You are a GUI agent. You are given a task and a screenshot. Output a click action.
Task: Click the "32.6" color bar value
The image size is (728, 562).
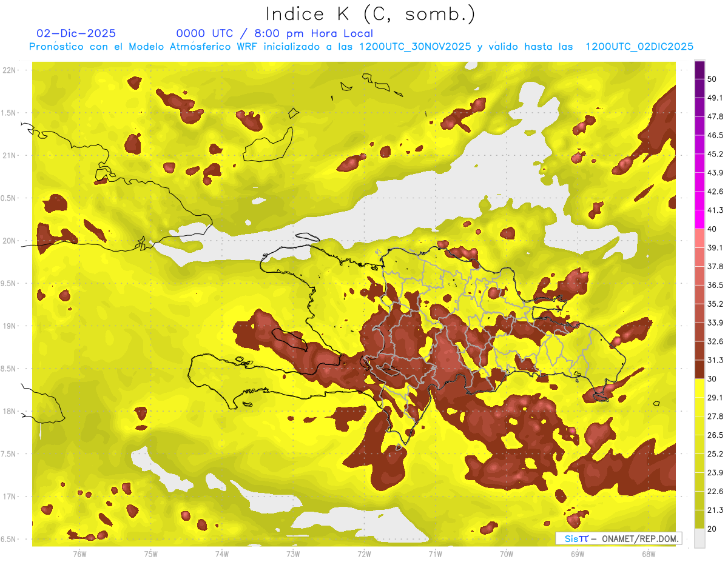pos(715,341)
